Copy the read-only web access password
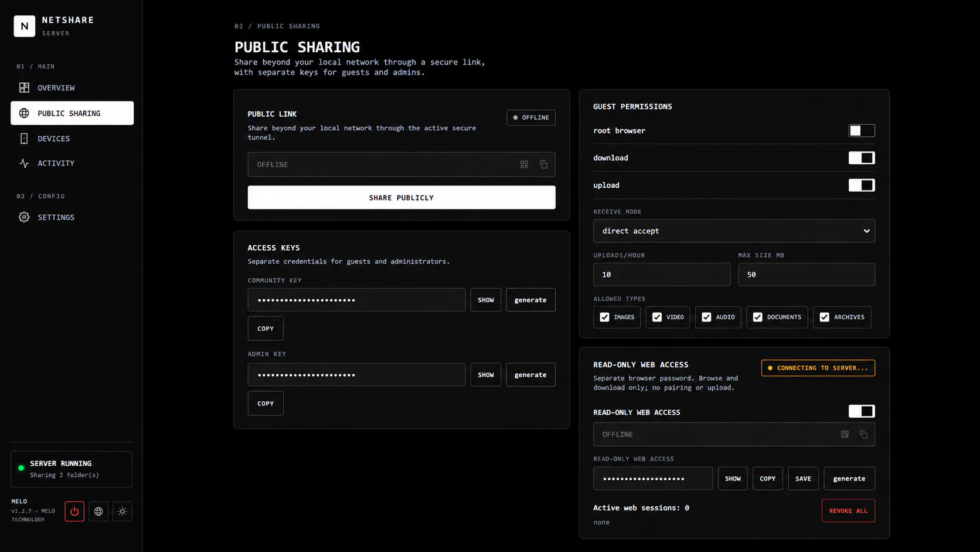Image resolution: width=980 pixels, height=552 pixels. pyautogui.click(x=768, y=479)
